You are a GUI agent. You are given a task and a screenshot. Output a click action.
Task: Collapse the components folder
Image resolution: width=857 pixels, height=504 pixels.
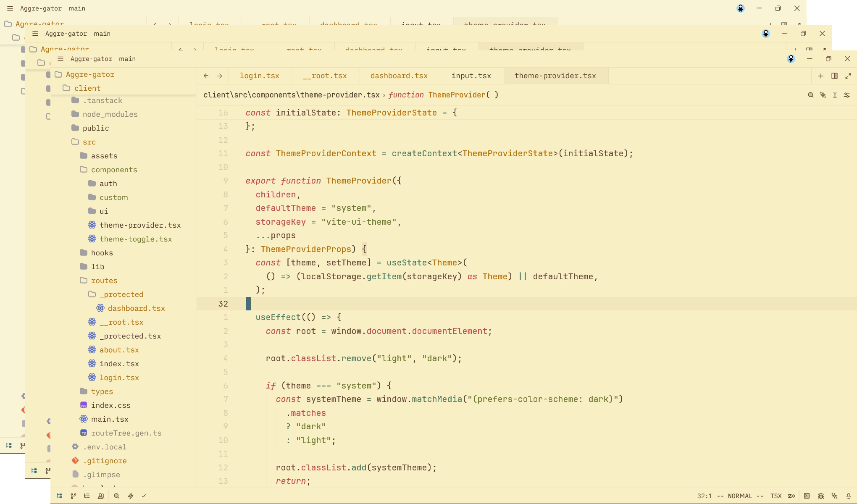[124, 170]
